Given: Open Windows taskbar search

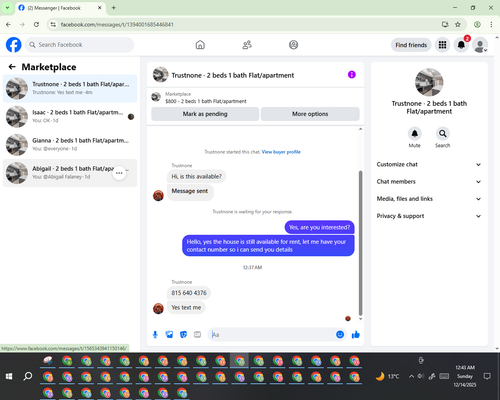Looking at the screenshot, I should (x=28, y=376).
